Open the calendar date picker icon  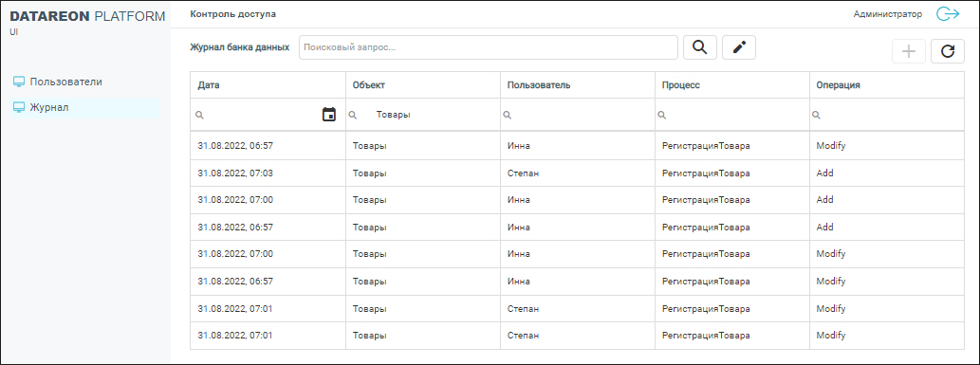pyautogui.click(x=329, y=115)
